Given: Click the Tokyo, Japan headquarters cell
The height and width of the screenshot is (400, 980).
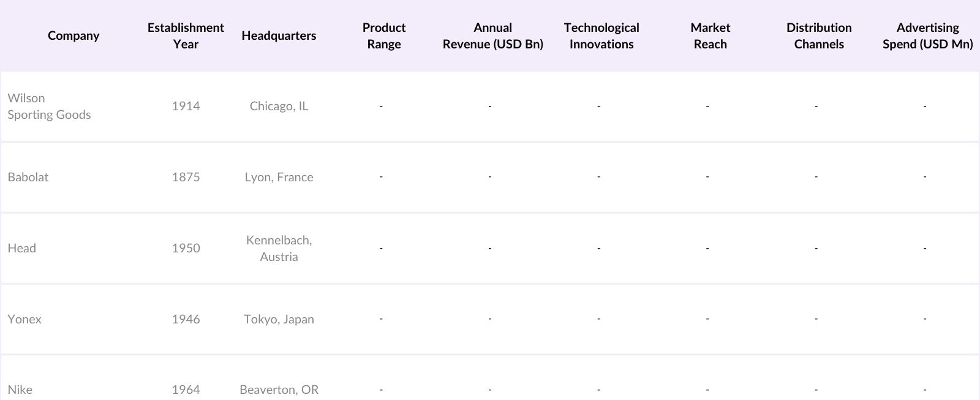Looking at the screenshot, I should point(279,319).
